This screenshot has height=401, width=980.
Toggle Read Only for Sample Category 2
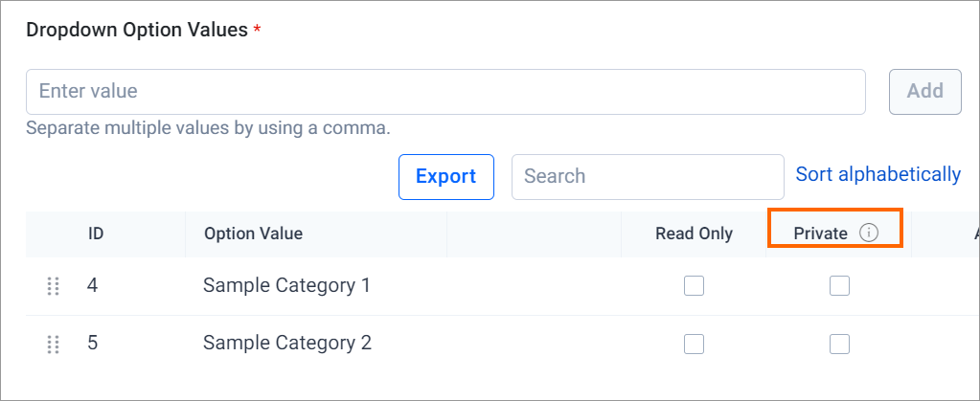(694, 344)
